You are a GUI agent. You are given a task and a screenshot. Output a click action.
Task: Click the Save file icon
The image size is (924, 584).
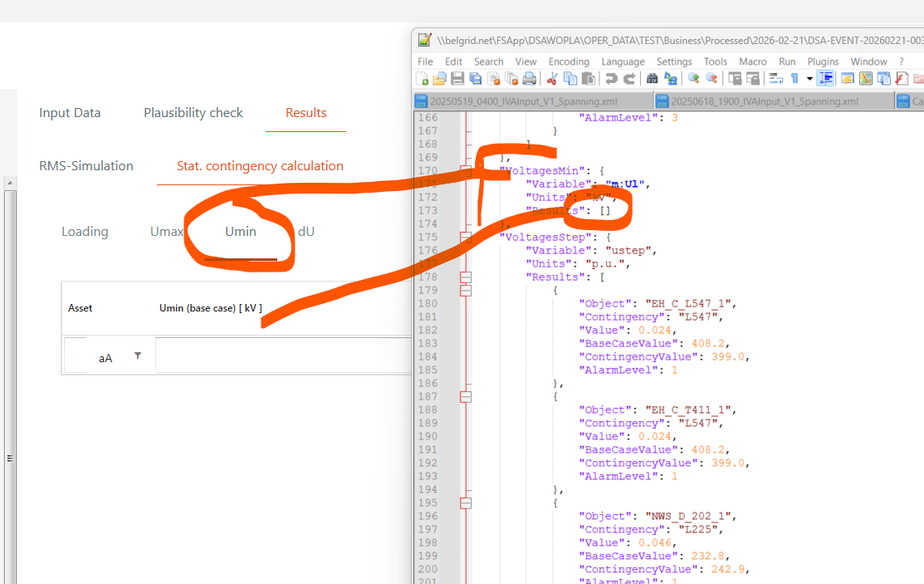coord(457,79)
